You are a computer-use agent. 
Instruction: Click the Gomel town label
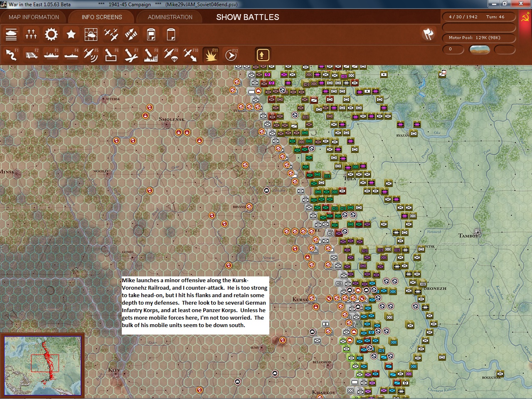tap(128, 252)
